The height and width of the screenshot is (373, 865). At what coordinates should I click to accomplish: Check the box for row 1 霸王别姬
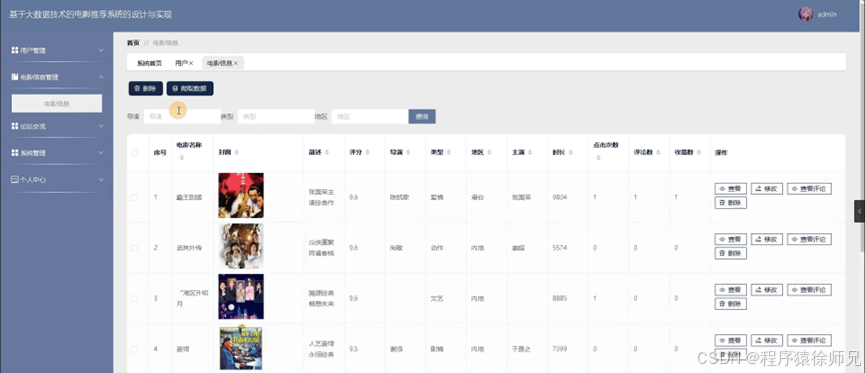[135, 197]
